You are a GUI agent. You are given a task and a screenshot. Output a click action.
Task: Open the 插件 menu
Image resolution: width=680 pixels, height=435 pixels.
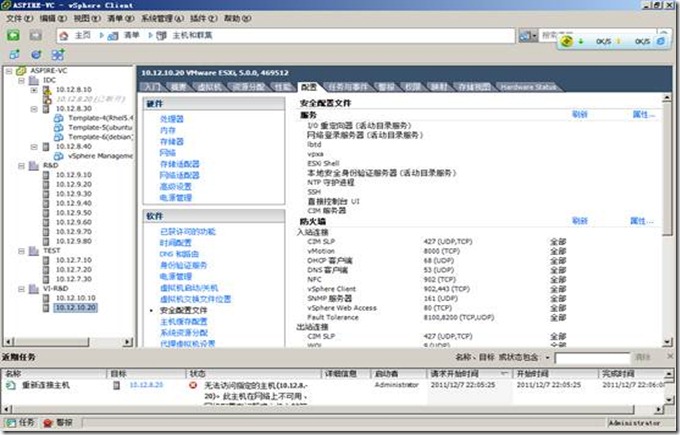pos(203,19)
